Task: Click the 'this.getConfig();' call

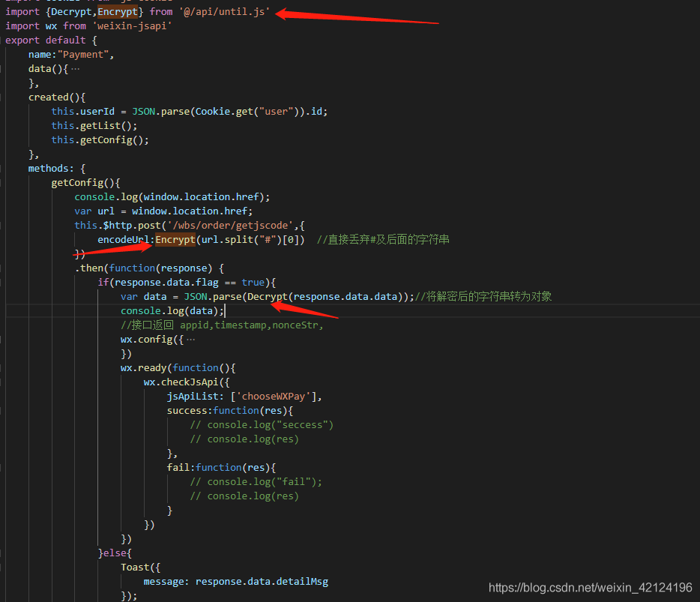Action: pos(100,139)
